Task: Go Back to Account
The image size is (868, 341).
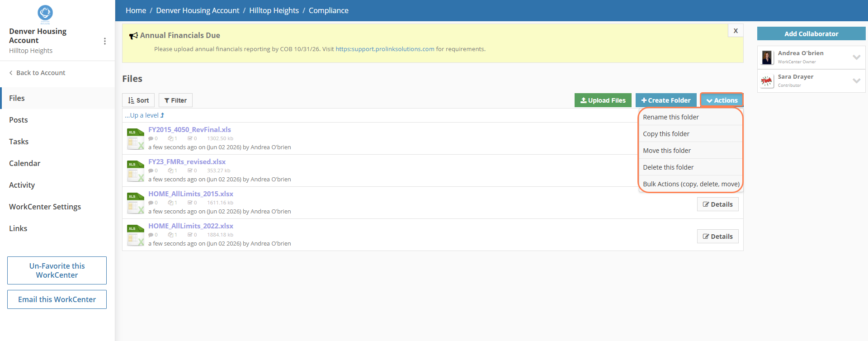Action: [37, 73]
